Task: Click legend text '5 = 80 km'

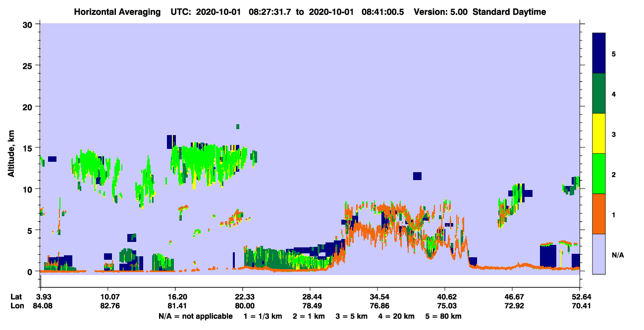Action: (x=444, y=316)
